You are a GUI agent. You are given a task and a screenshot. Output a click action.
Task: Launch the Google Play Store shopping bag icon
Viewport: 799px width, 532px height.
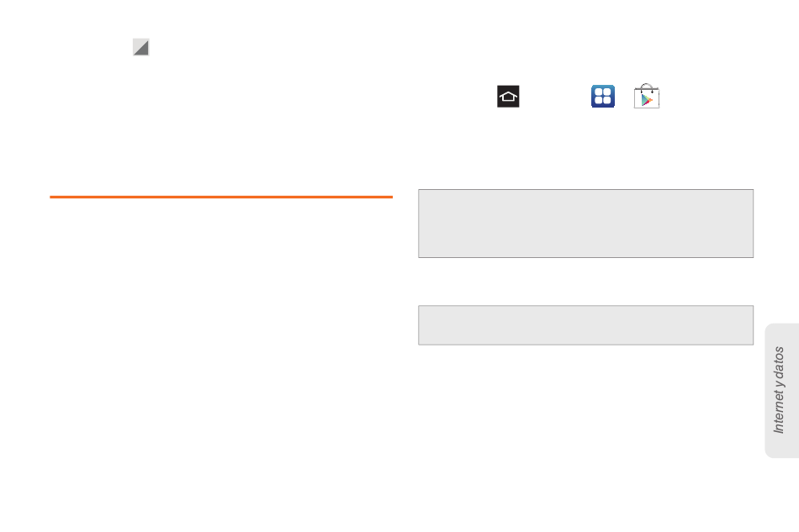[647, 96]
